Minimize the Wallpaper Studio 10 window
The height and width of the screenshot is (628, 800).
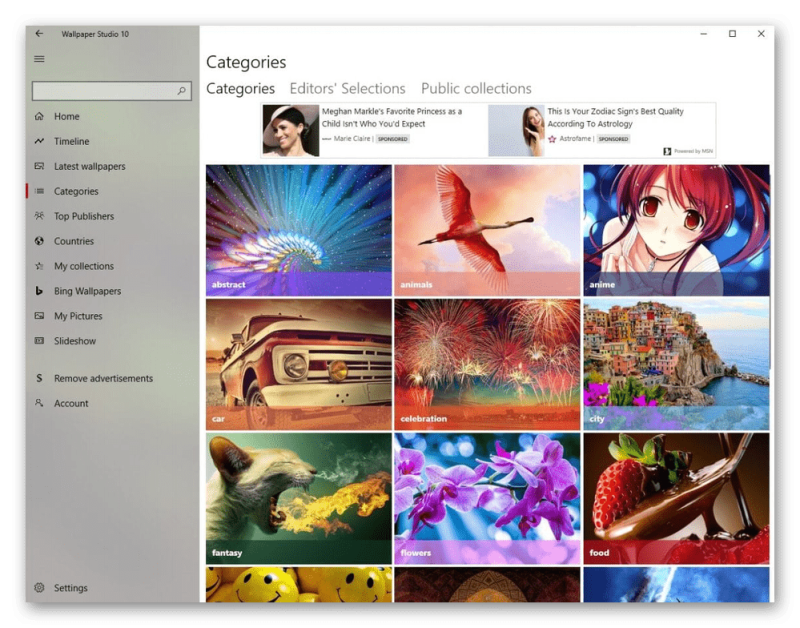coord(704,34)
